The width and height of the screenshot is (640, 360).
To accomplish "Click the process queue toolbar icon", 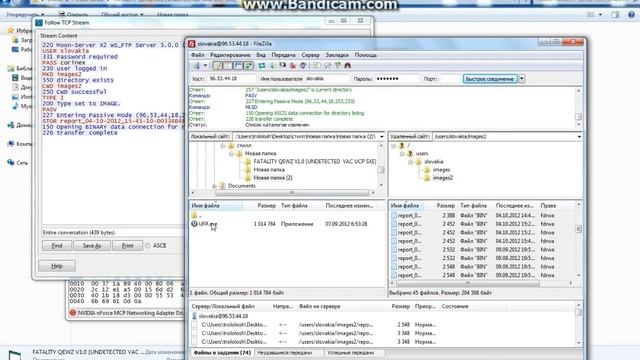I will coord(272,66).
